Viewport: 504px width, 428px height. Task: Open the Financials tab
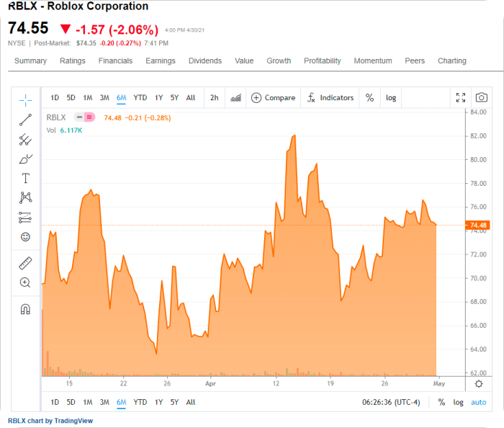click(x=115, y=61)
